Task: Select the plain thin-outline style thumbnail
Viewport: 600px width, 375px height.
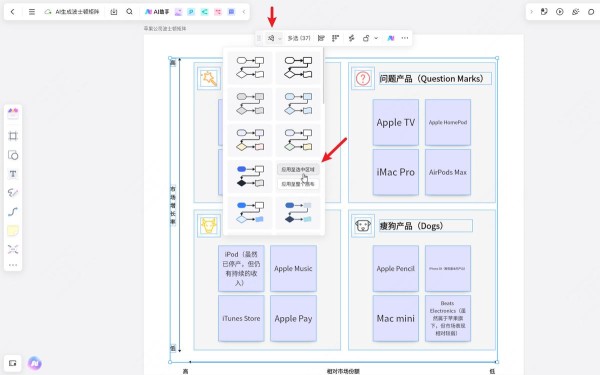Action: (x=250, y=67)
